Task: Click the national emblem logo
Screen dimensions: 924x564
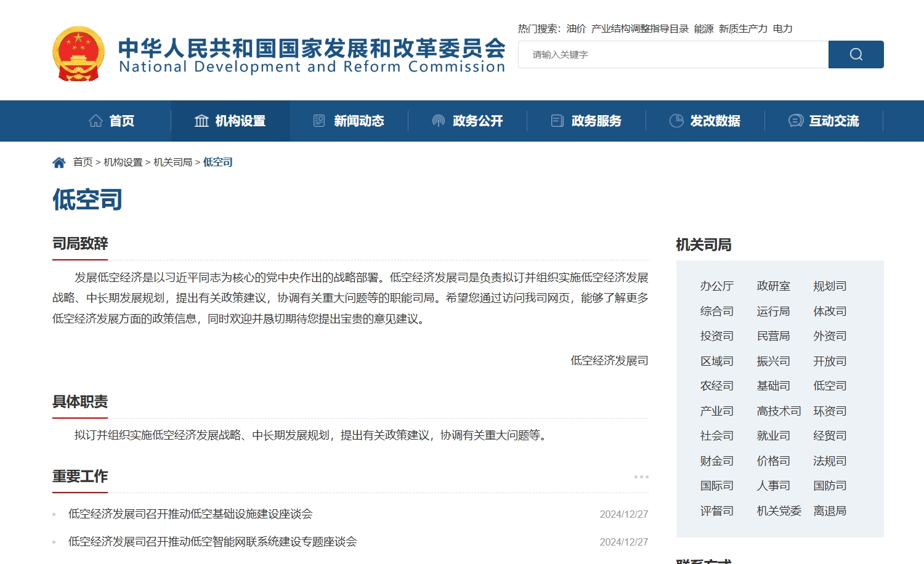Action: [78, 54]
